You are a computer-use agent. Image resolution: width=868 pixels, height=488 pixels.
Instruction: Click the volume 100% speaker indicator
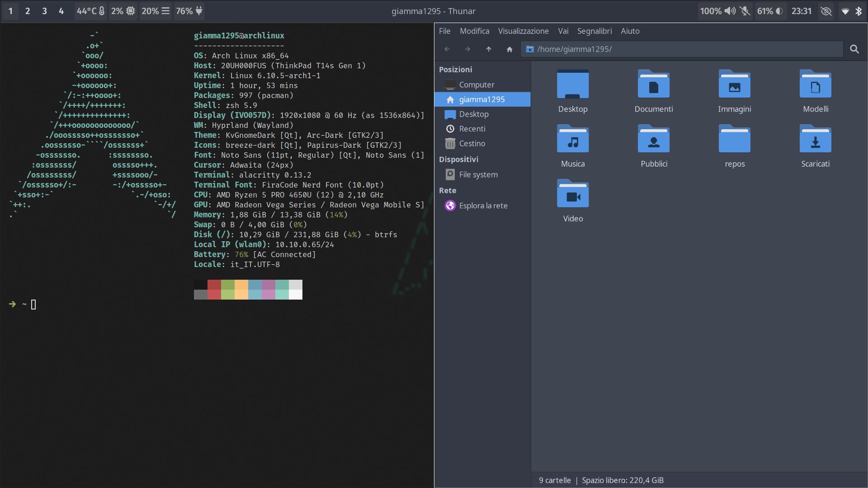tap(717, 11)
